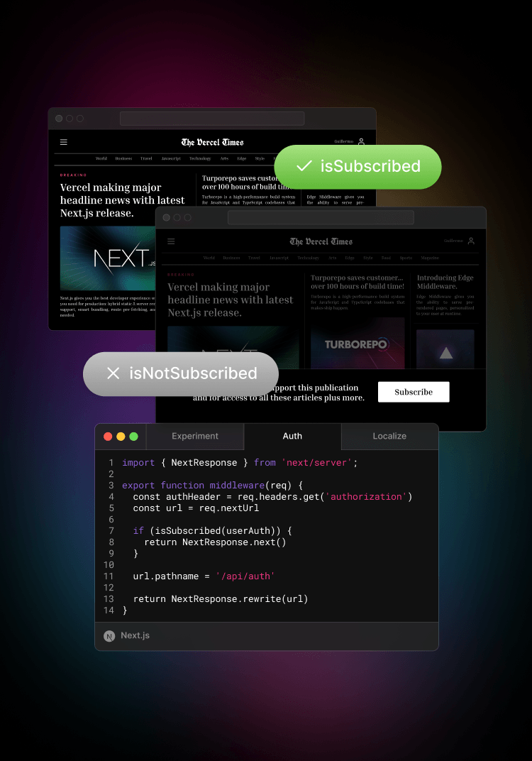The width and height of the screenshot is (532, 761).
Task: Click 'export function middleware' on line 3
Action: (x=193, y=486)
